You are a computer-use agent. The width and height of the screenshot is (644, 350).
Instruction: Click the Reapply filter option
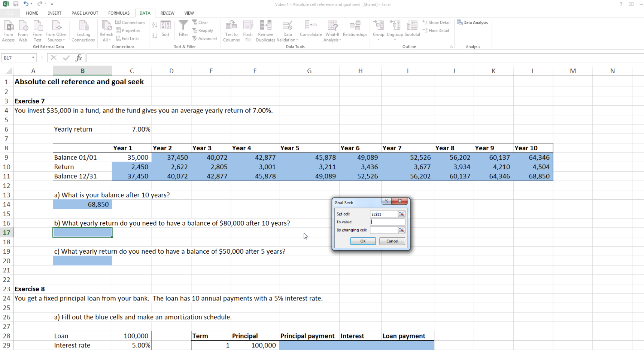pos(203,31)
